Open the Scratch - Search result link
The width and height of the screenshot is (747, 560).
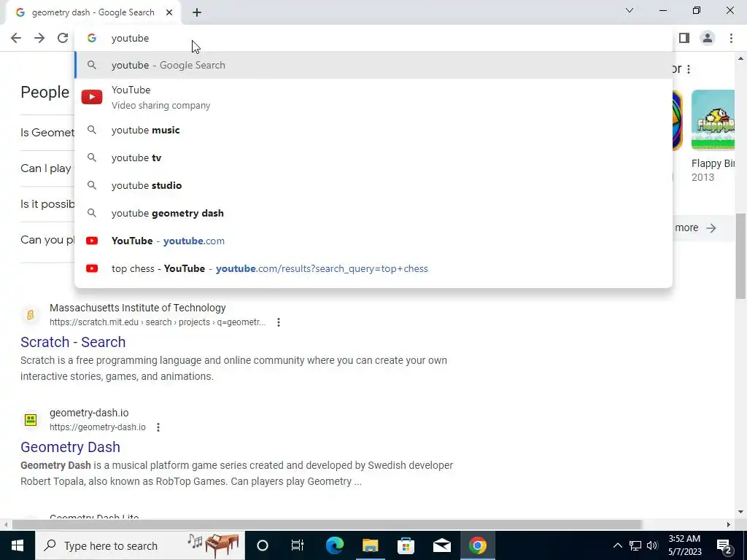click(73, 342)
